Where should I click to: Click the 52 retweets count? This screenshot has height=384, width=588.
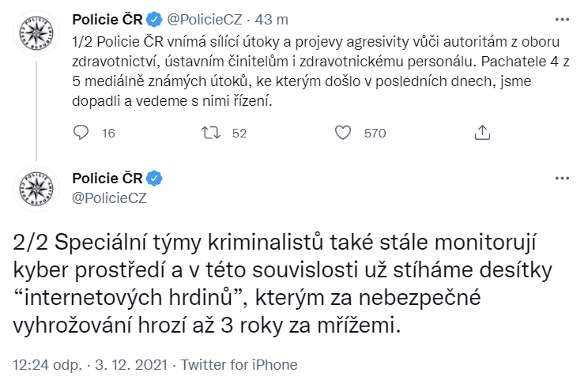point(239,134)
